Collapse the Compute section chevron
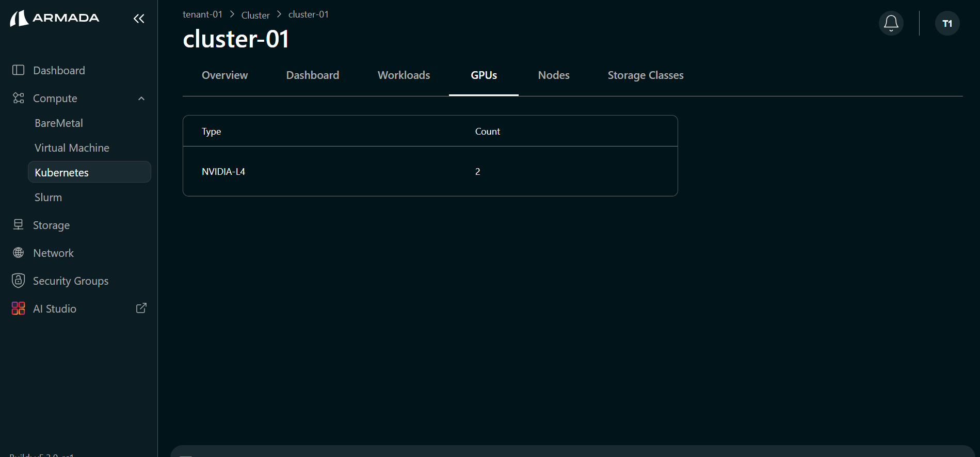The height and width of the screenshot is (457, 980). [141, 99]
